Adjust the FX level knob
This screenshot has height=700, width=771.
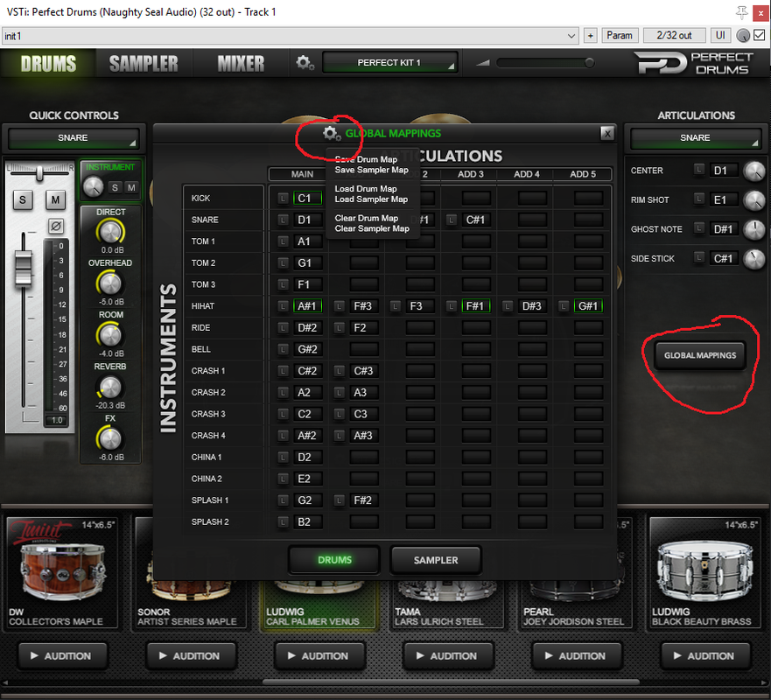110,439
